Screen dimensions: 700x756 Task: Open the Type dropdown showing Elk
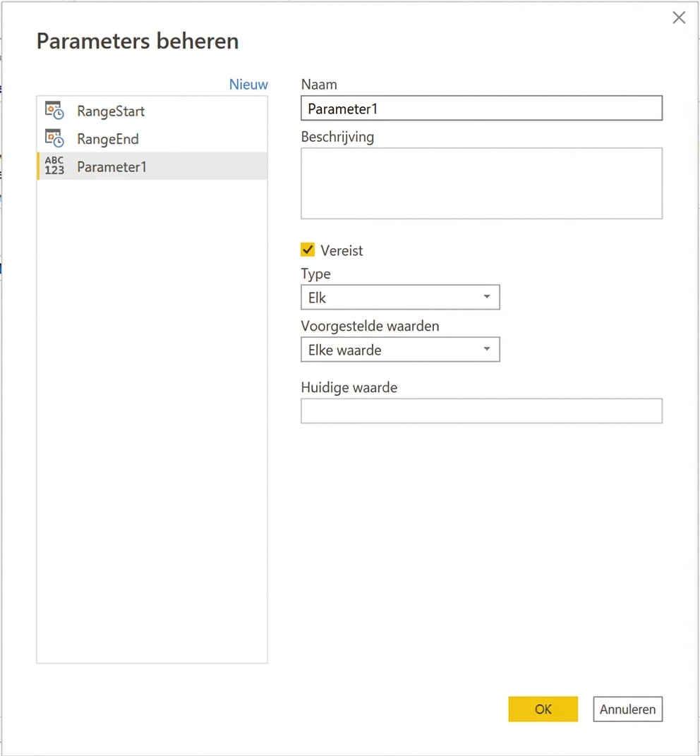click(400, 297)
